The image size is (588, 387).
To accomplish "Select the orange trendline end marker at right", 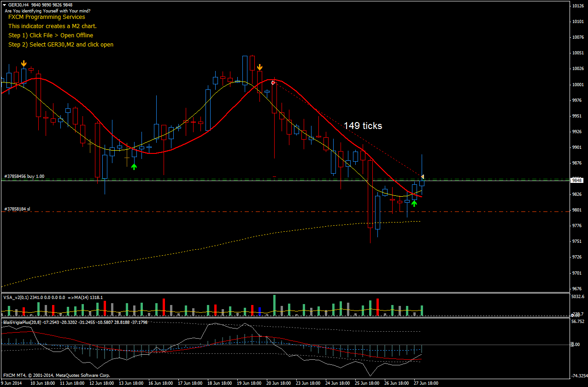I will pyautogui.click(x=423, y=176).
